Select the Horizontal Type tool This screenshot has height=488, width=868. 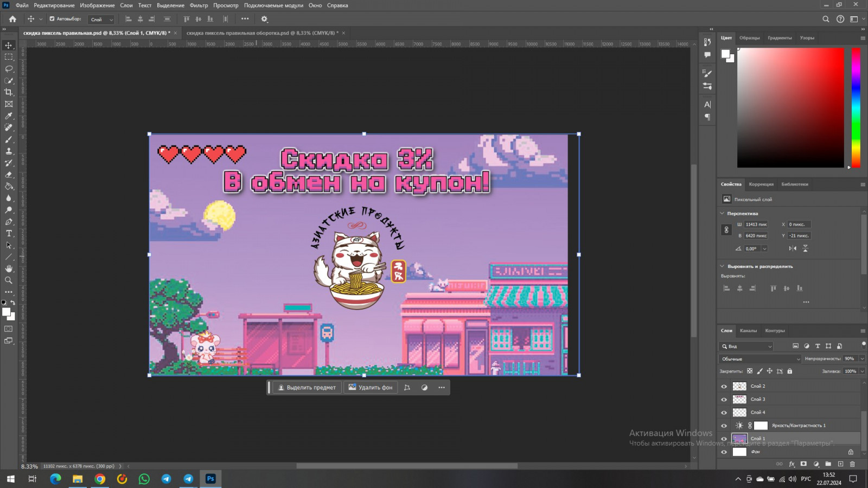[x=9, y=233]
